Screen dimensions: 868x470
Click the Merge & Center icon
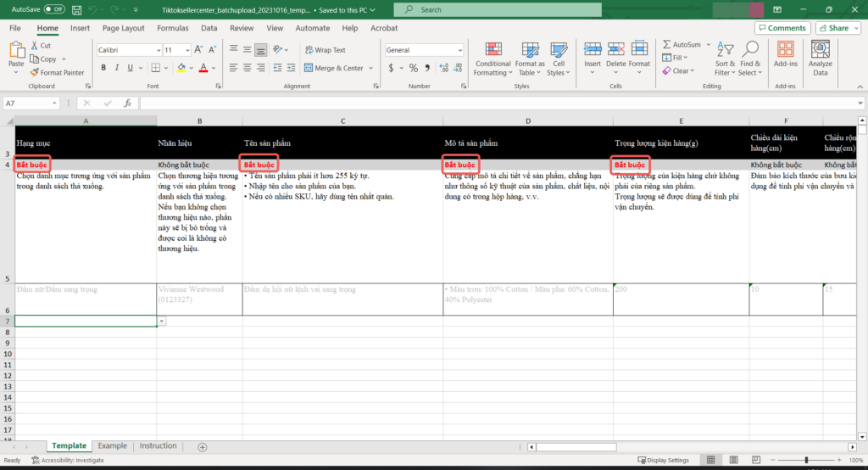tap(309, 68)
